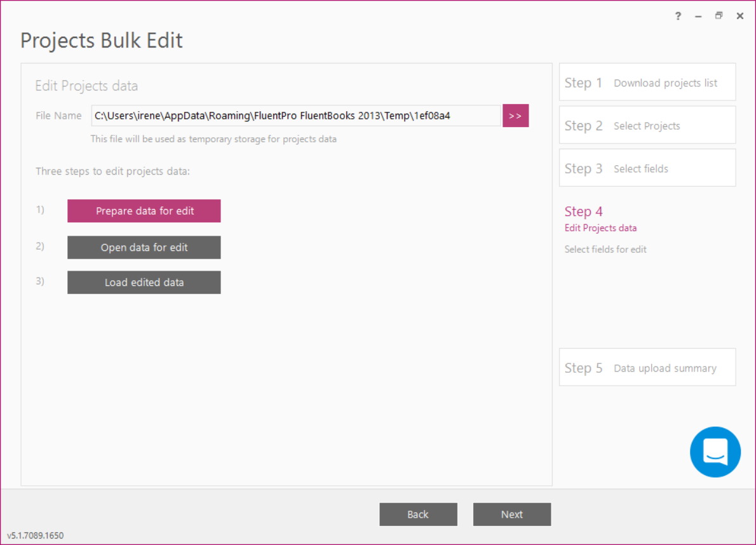Click Load edited data
Viewport: 756px width, 545px height.
click(144, 282)
